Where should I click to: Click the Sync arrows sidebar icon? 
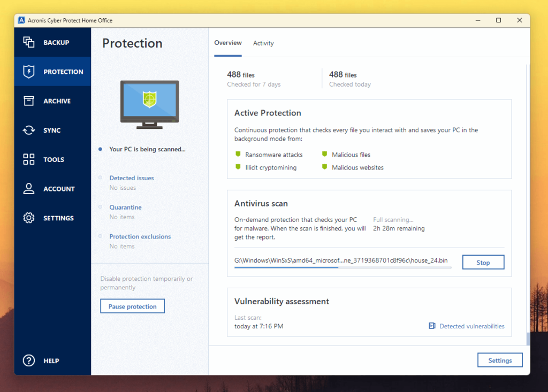(x=29, y=130)
